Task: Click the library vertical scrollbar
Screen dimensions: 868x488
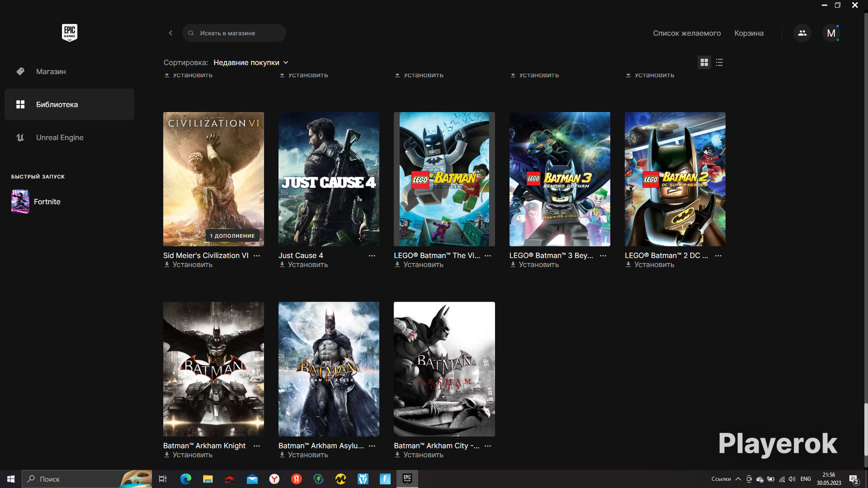Action: [x=866, y=429]
